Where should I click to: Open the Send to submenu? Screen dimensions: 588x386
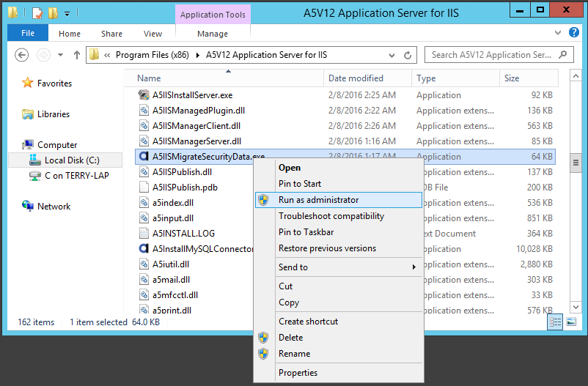pos(348,267)
